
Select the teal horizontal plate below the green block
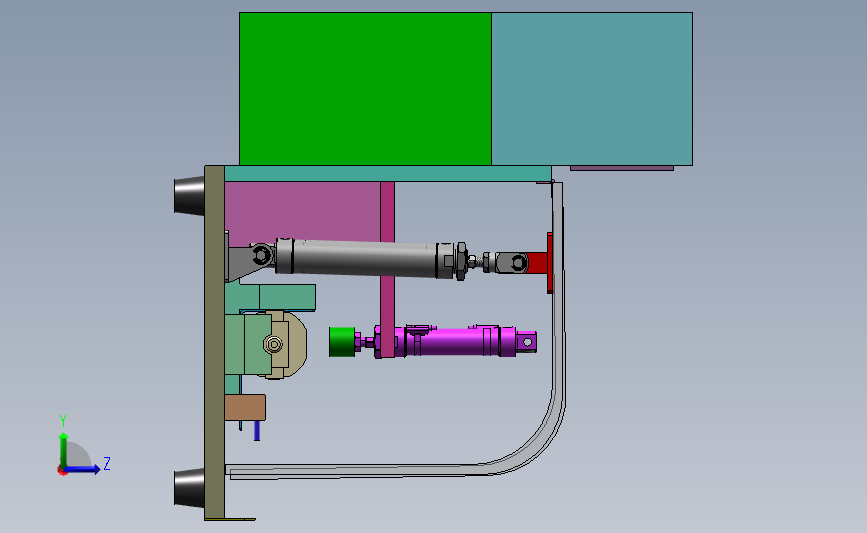(x=387, y=174)
